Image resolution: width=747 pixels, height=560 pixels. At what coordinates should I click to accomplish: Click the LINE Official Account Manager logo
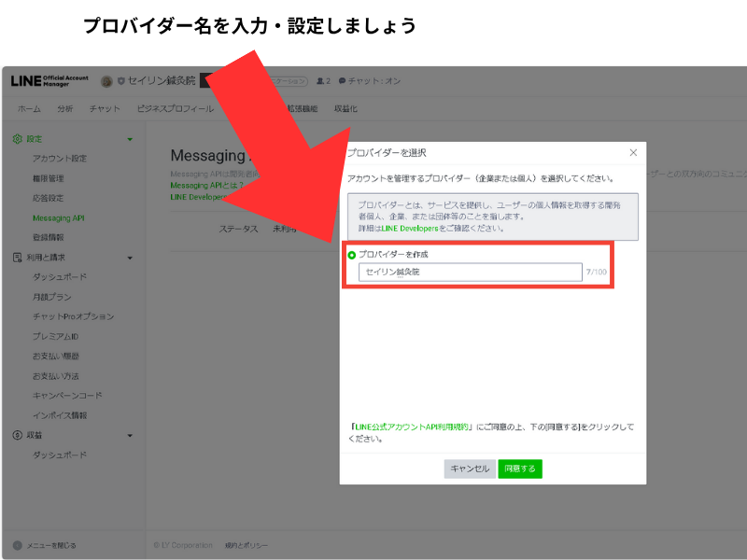coord(49,81)
